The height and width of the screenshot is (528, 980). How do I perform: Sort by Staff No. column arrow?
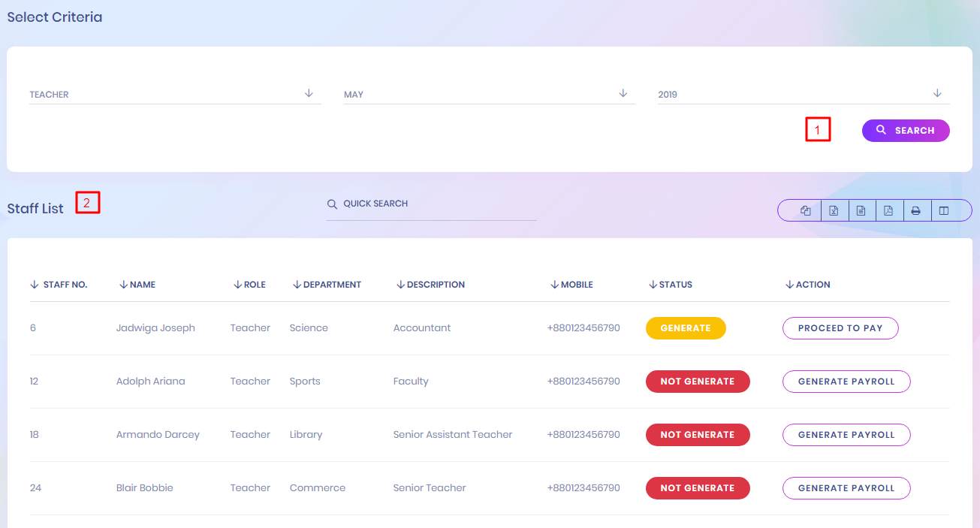tap(35, 285)
